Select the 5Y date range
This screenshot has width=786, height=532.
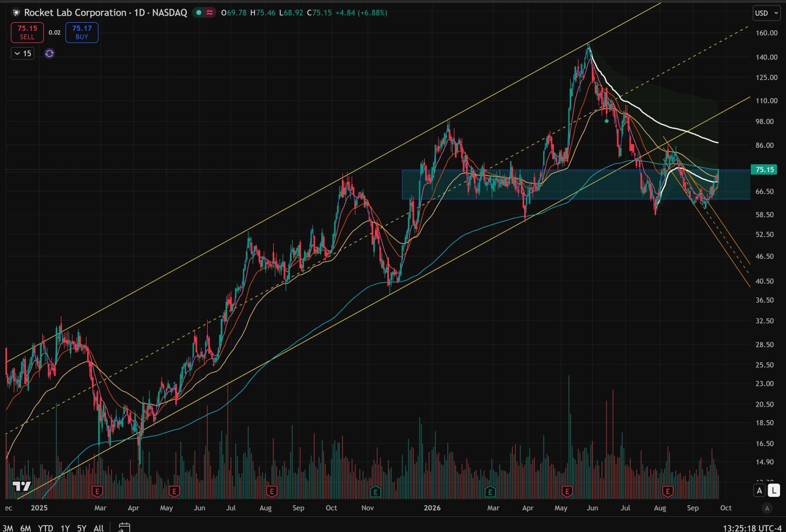point(82,528)
